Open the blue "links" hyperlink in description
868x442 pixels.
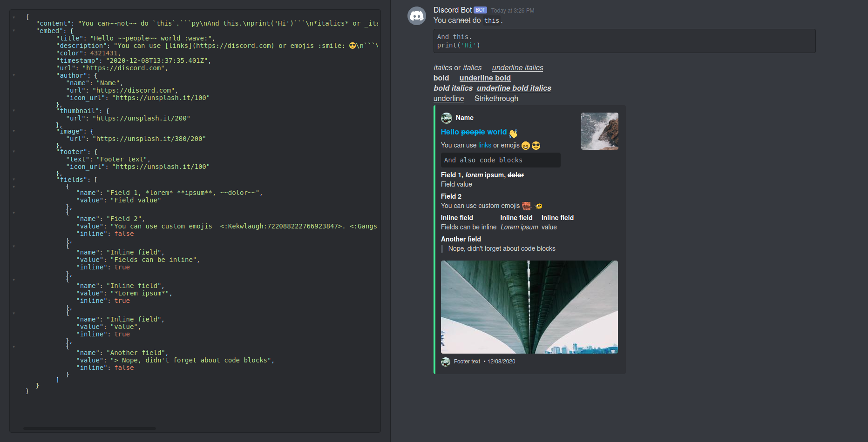click(x=485, y=145)
